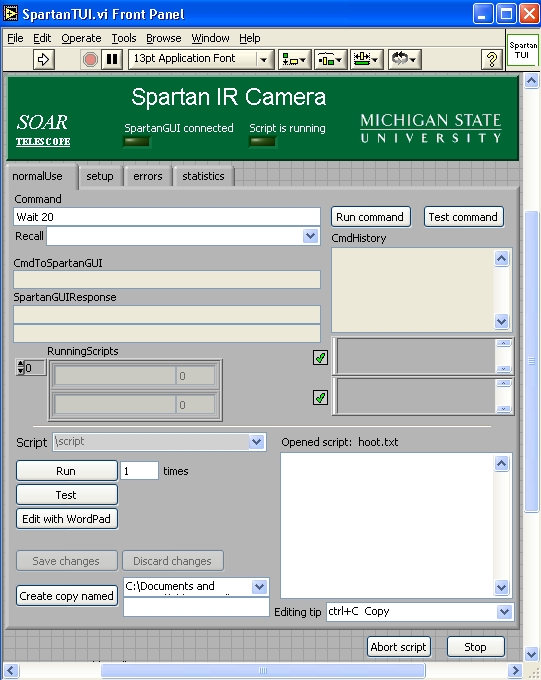Image resolution: width=541 pixels, height=680 pixels.
Task: Open the Editing tip dropdown
Action: pyautogui.click(x=504, y=612)
